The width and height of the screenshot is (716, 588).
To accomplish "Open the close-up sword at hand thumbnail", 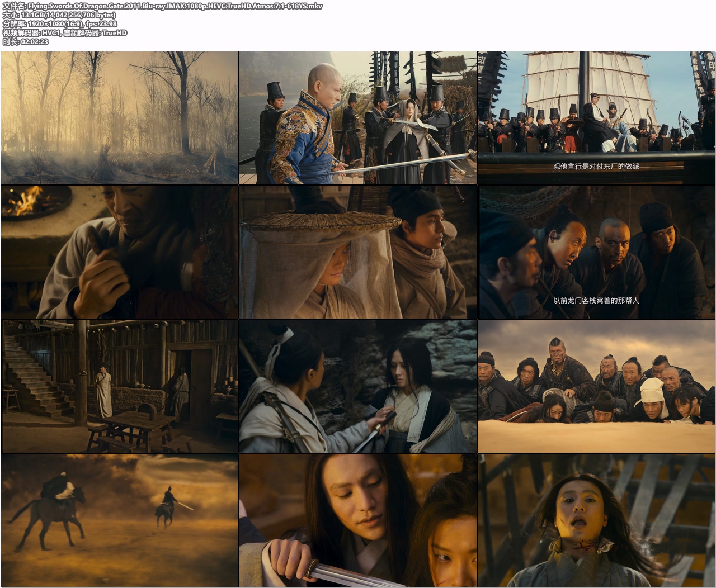I will (358, 520).
